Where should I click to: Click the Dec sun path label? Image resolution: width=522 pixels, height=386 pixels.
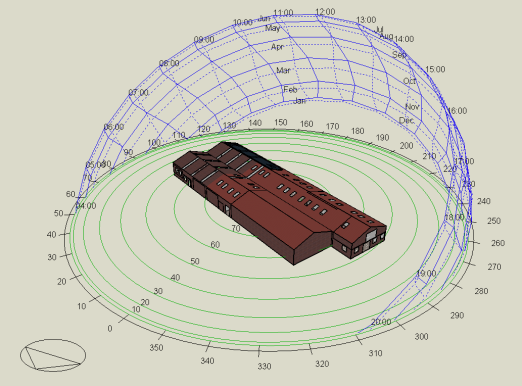pyautogui.click(x=406, y=120)
